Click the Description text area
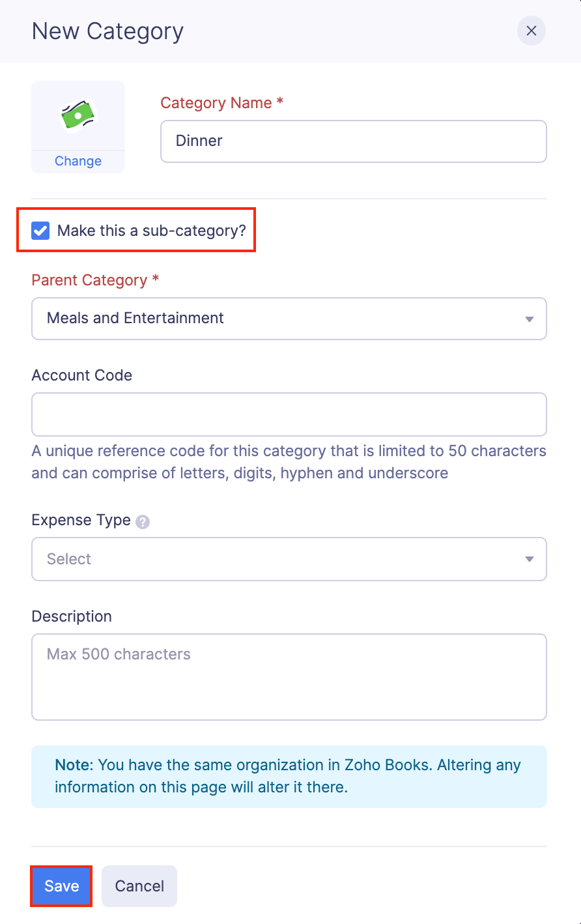 coord(289,676)
